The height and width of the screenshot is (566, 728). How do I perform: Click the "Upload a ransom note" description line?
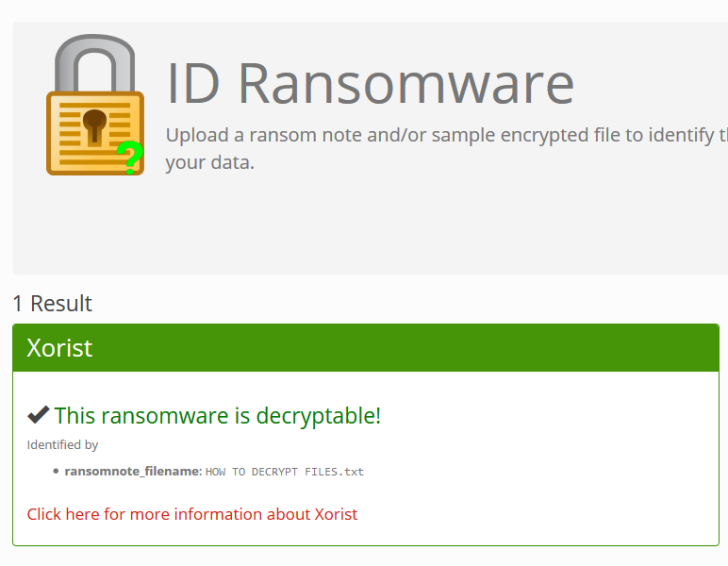point(447,135)
